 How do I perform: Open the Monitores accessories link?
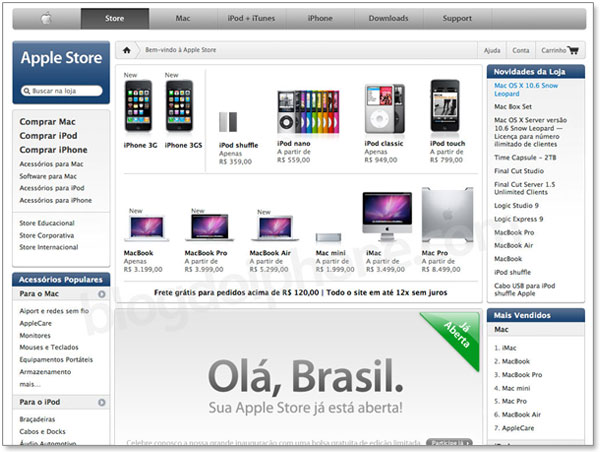tap(35, 336)
